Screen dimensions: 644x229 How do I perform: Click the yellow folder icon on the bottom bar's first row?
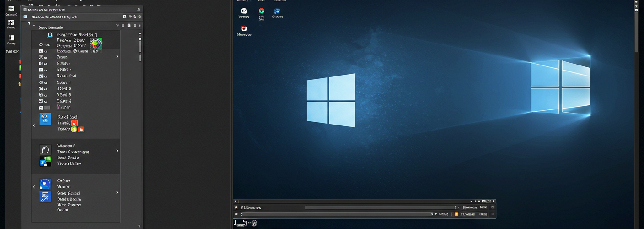(x=236, y=207)
